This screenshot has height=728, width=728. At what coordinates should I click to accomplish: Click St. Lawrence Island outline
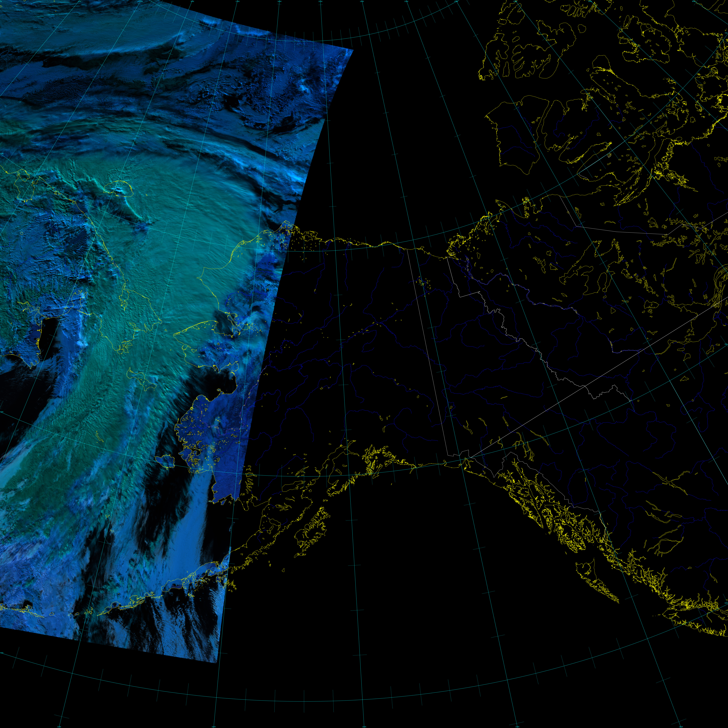point(141,379)
